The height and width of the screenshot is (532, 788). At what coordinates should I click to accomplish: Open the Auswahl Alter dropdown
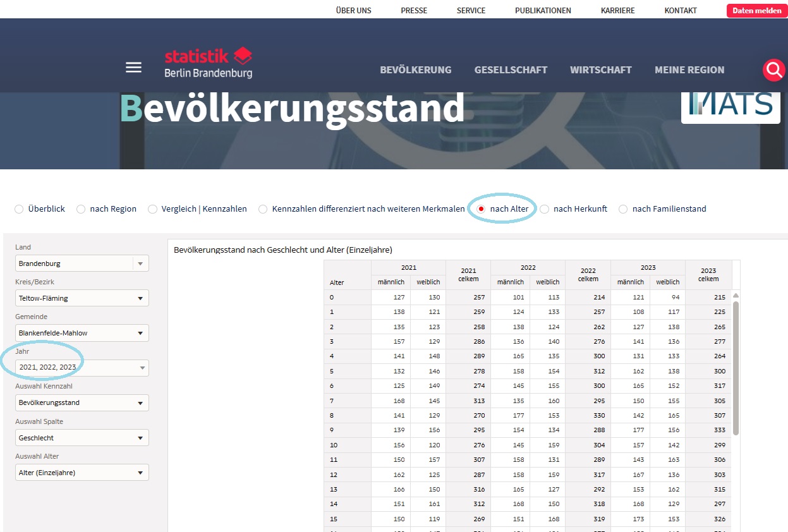82,473
